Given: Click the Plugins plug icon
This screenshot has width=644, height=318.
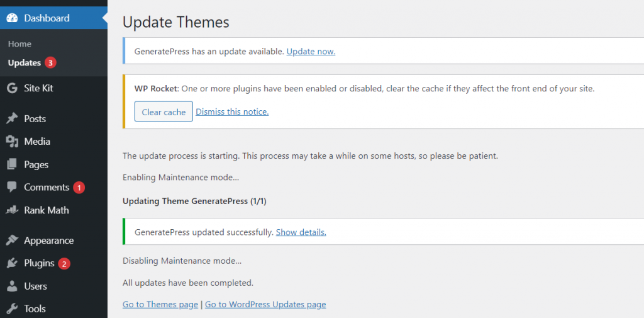Looking at the screenshot, I should (13, 263).
